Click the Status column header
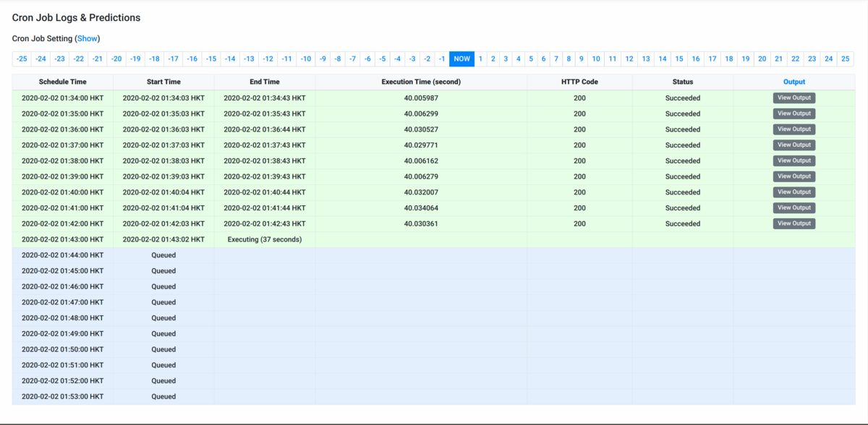This screenshot has height=425, width=868. click(683, 82)
